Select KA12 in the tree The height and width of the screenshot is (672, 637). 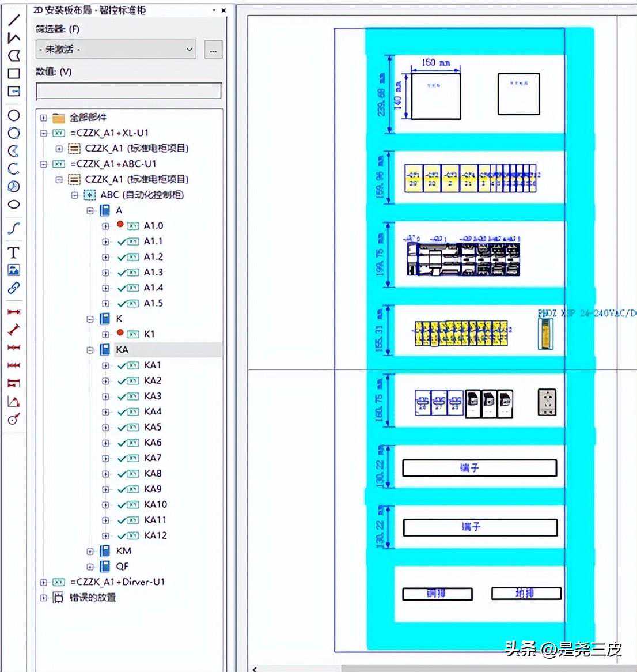156,535
